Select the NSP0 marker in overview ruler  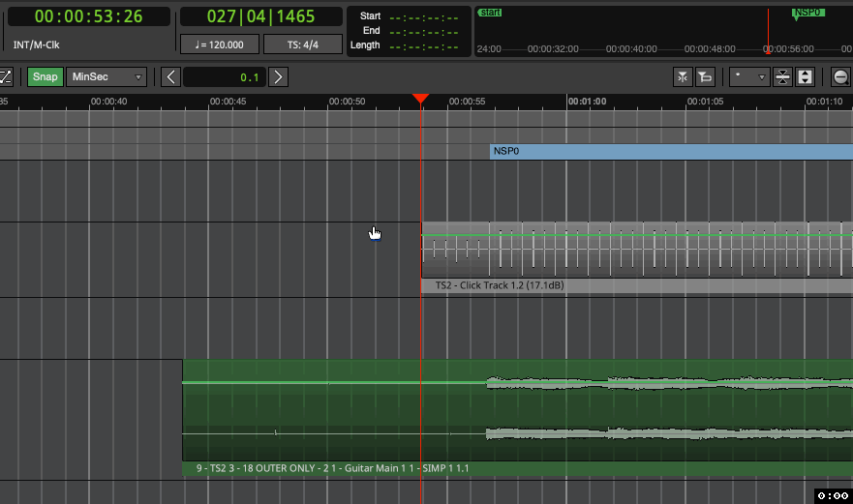[806, 14]
